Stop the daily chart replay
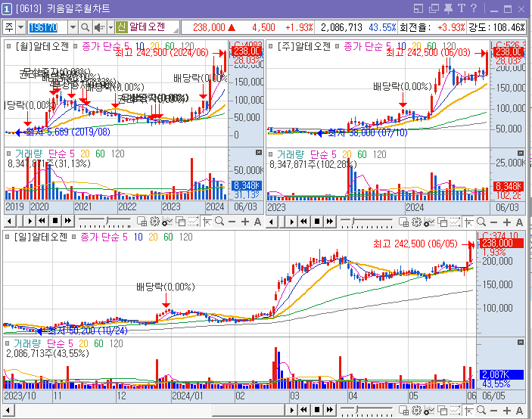Image resolution: width=532 pixels, height=419 pixels. point(317,410)
